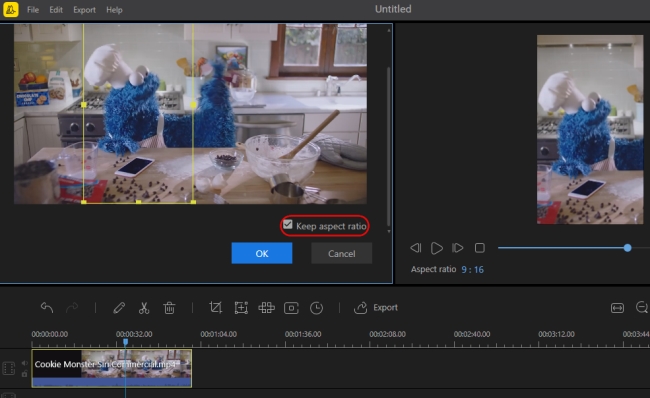Click the 00:00:32.00 mark on ruler
The image size is (650, 398).
click(134, 334)
